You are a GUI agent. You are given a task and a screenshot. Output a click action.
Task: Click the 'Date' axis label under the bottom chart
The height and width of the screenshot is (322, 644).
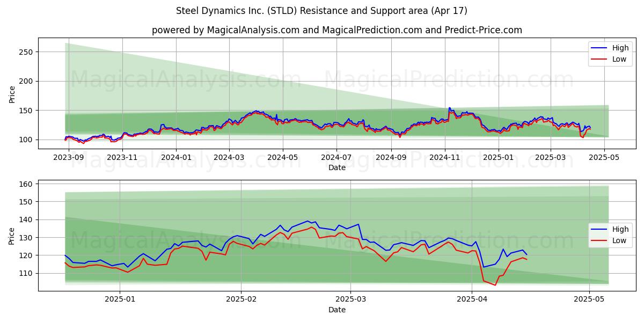(x=337, y=310)
